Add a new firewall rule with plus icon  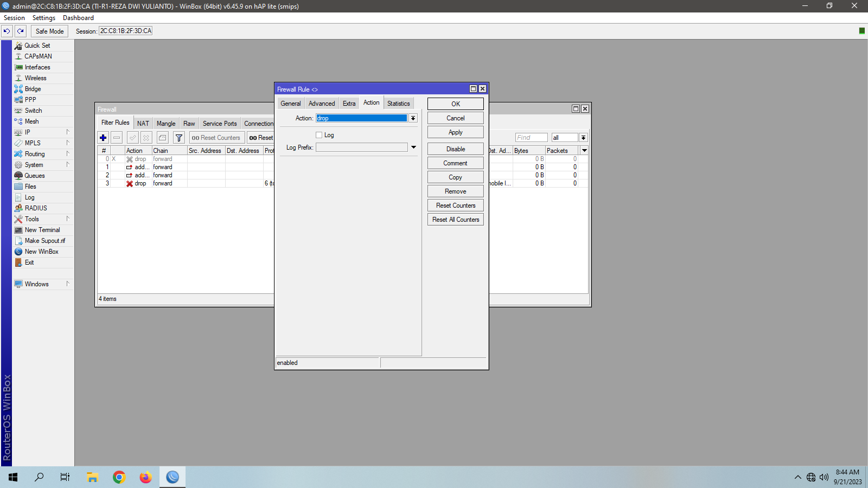[103, 138]
